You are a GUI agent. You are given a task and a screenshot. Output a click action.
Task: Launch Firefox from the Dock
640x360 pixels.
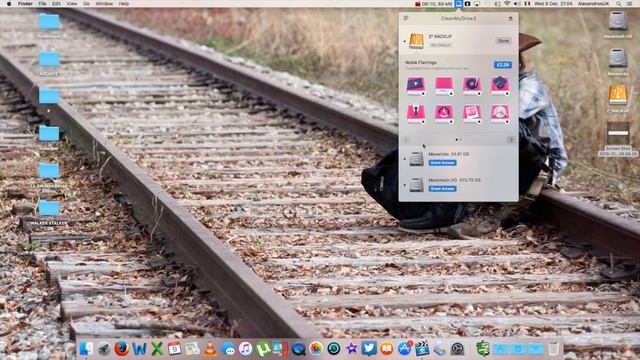pyautogui.click(x=122, y=349)
